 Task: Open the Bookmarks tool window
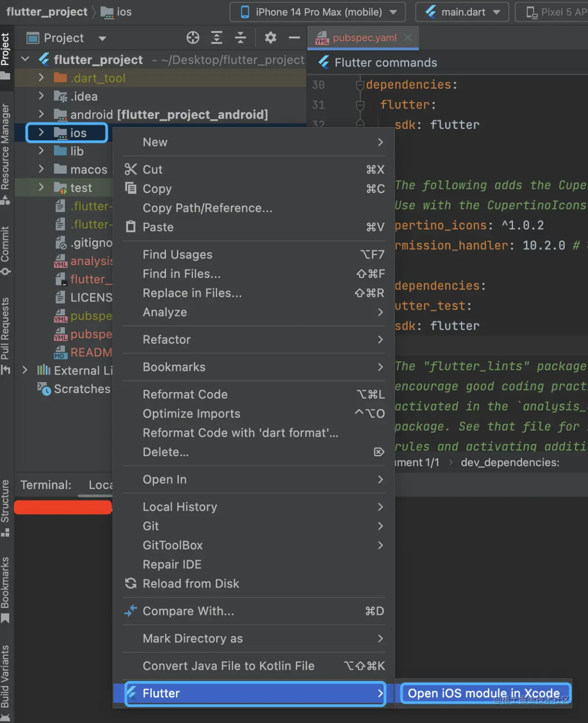tap(6, 589)
